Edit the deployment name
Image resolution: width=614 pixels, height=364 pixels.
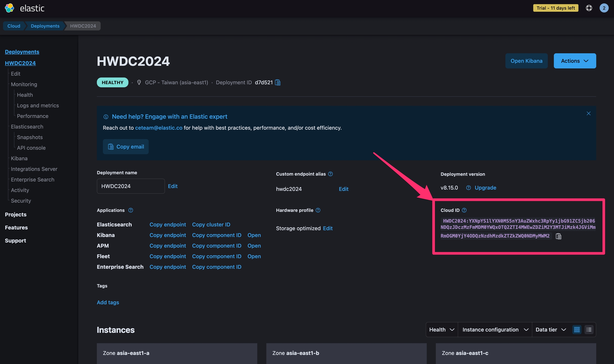(x=173, y=186)
